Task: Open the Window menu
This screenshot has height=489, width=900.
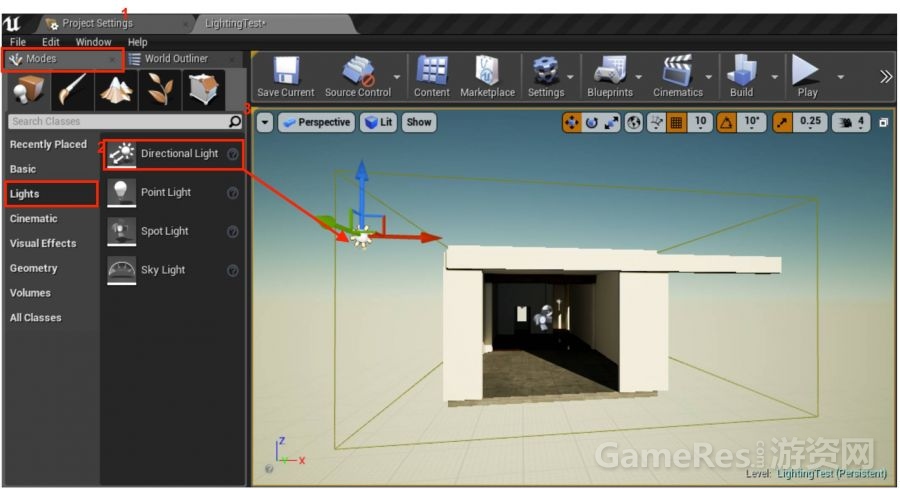Action: point(94,42)
